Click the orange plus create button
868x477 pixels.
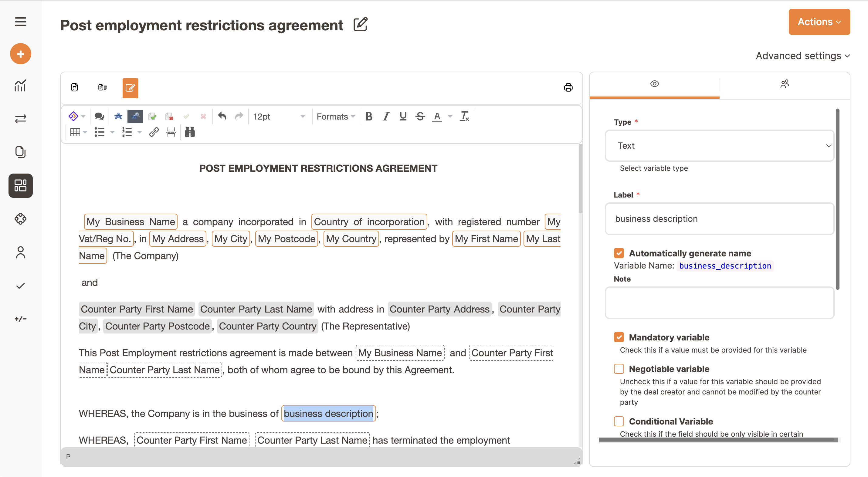point(21,54)
